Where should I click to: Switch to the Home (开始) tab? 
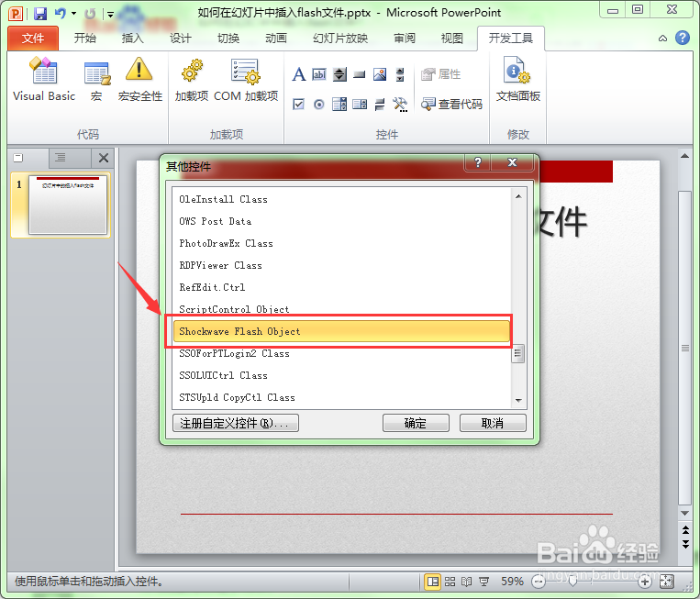(x=84, y=39)
